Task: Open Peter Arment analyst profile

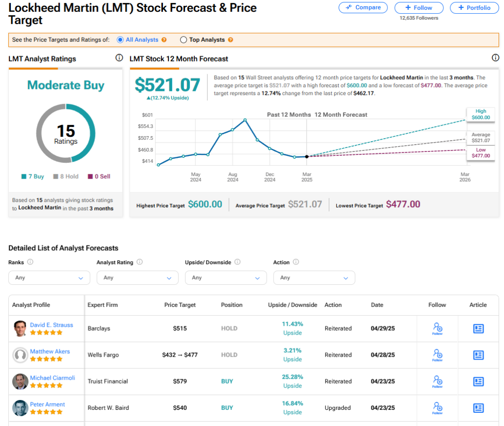Action: (x=47, y=404)
